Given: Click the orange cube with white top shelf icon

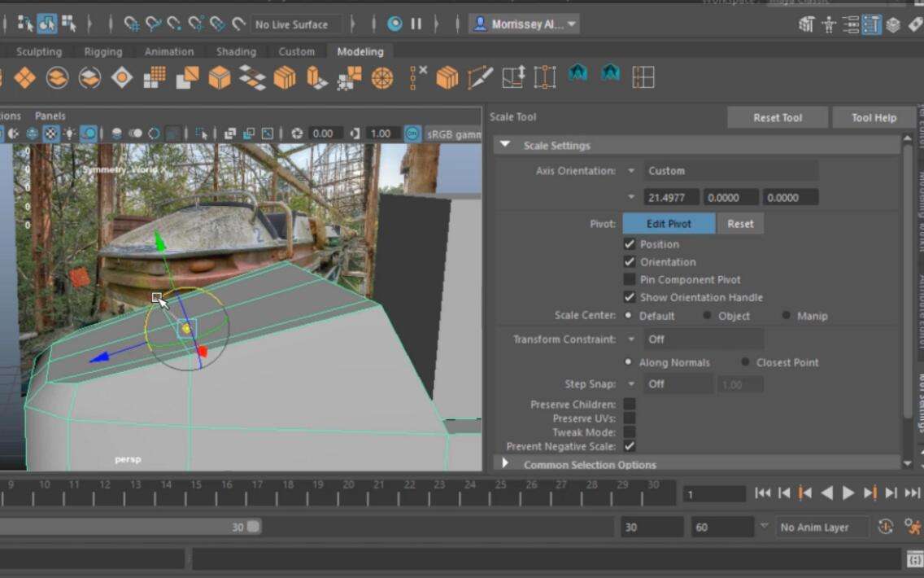Looking at the screenshot, I should [x=220, y=77].
